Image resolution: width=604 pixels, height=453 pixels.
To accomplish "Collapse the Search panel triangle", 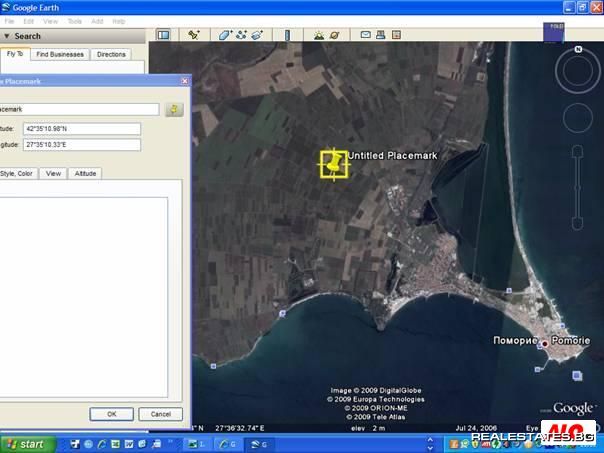I will click(7, 36).
